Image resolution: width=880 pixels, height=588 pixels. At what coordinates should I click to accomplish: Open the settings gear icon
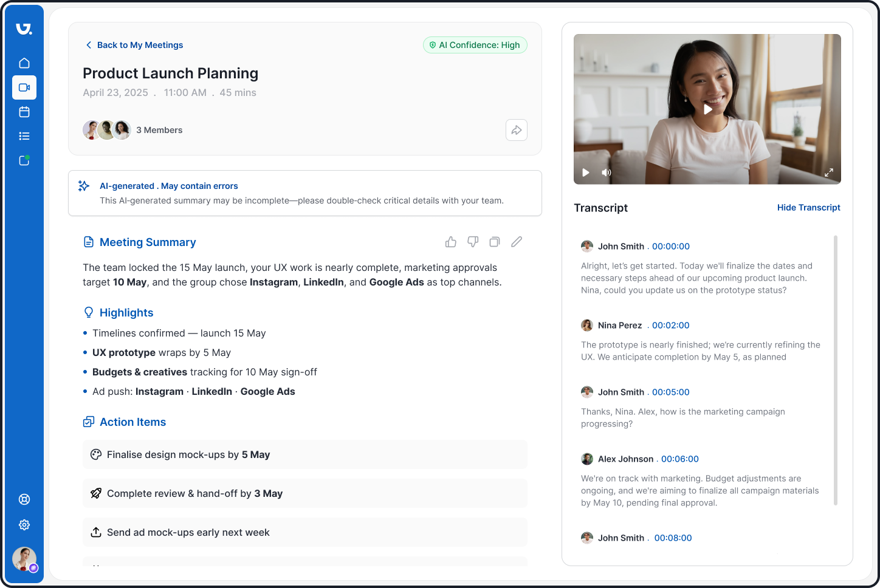[x=24, y=525]
